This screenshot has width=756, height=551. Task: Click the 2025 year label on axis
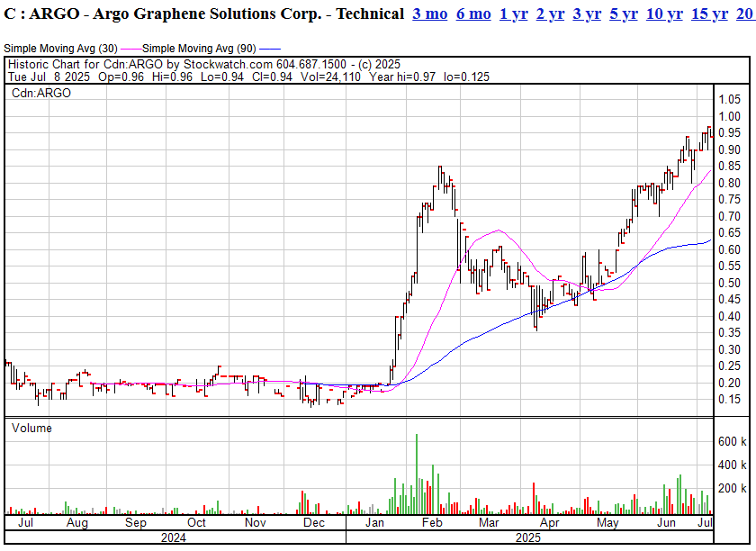(x=528, y=538)
